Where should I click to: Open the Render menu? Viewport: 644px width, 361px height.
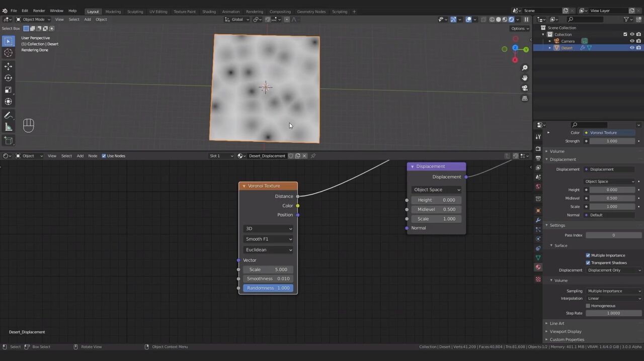[x=39, y=11]
